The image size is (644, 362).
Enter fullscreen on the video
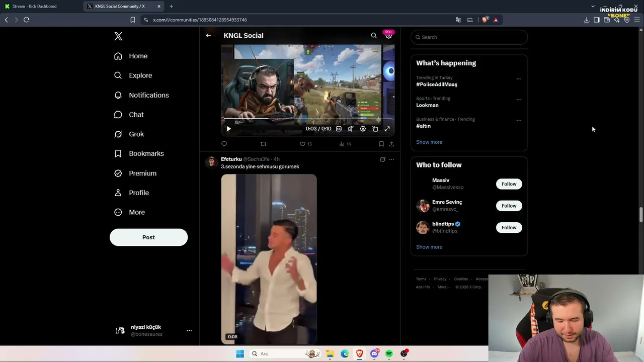coord(387,129)
